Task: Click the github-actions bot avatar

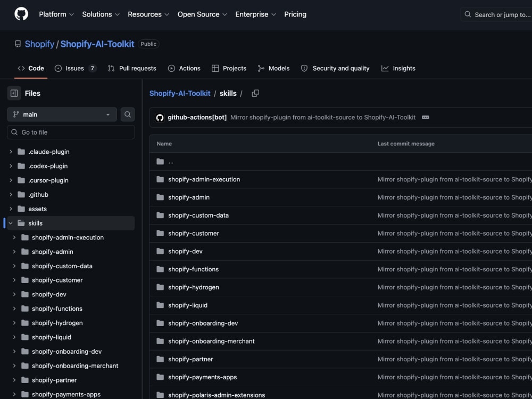Action: [160, 118]
